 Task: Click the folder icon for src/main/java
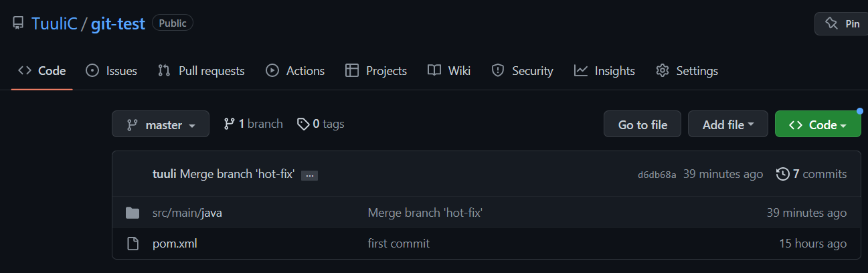(x=133, y=213)
